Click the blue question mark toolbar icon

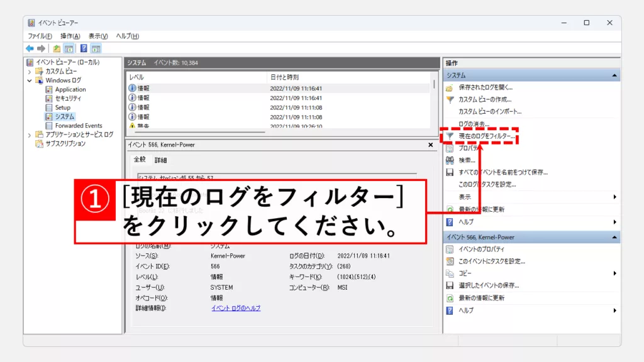click(x=84, y=48)
